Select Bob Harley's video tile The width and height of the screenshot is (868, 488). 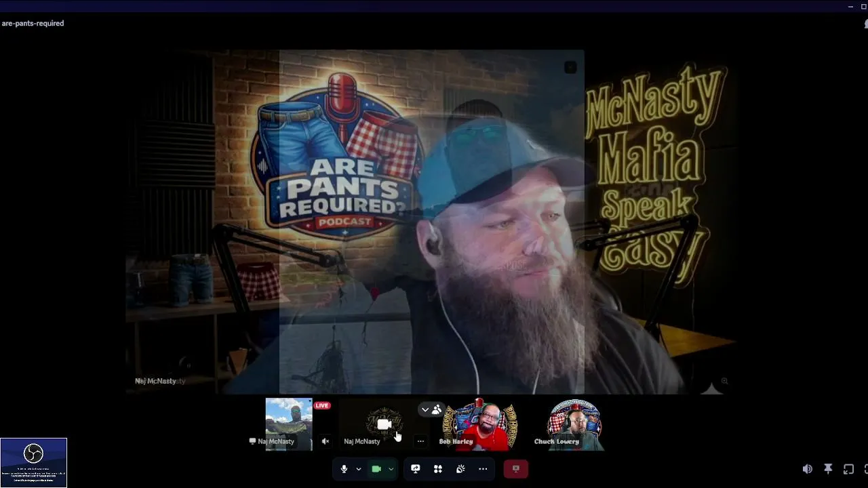click(479, 424)
